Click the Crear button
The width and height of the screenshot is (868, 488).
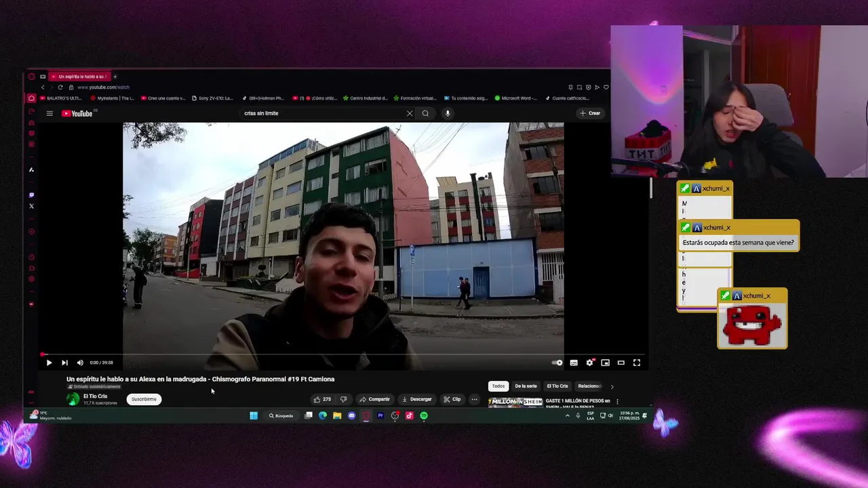(590, 113)
